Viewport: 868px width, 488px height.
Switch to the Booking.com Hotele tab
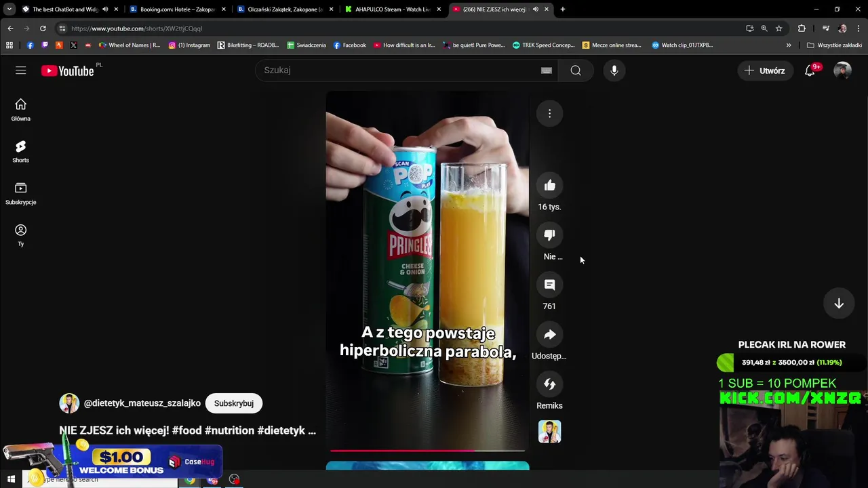coord(178,9)
